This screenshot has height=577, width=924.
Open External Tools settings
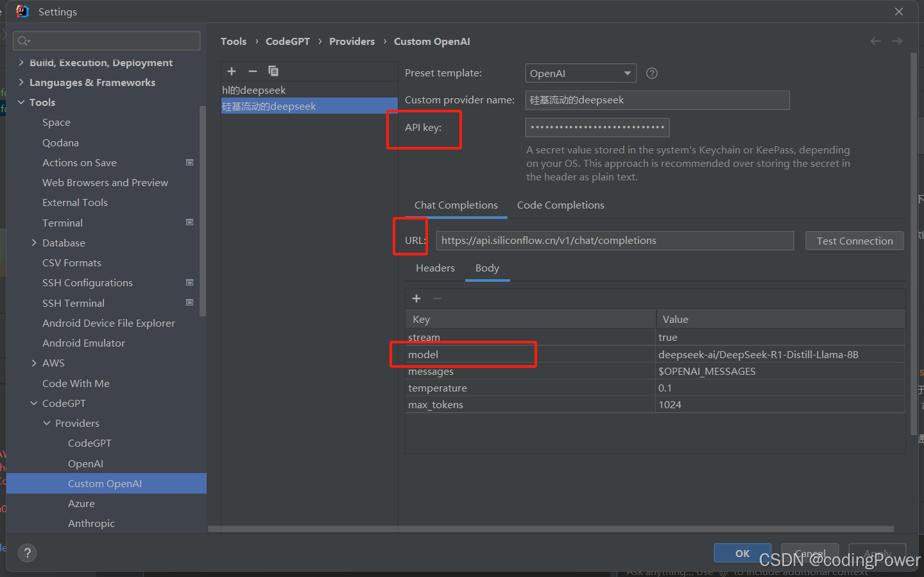(x=75, y=202)
